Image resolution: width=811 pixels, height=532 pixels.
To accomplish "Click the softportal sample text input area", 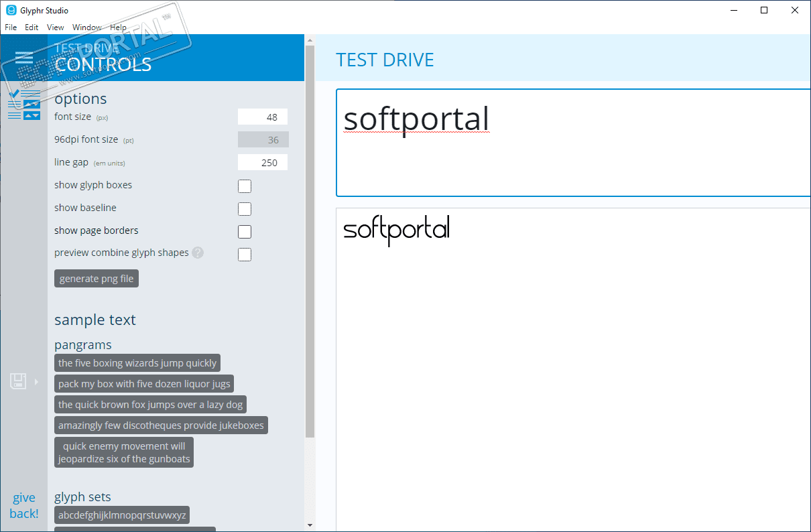I will coord(573,143).
